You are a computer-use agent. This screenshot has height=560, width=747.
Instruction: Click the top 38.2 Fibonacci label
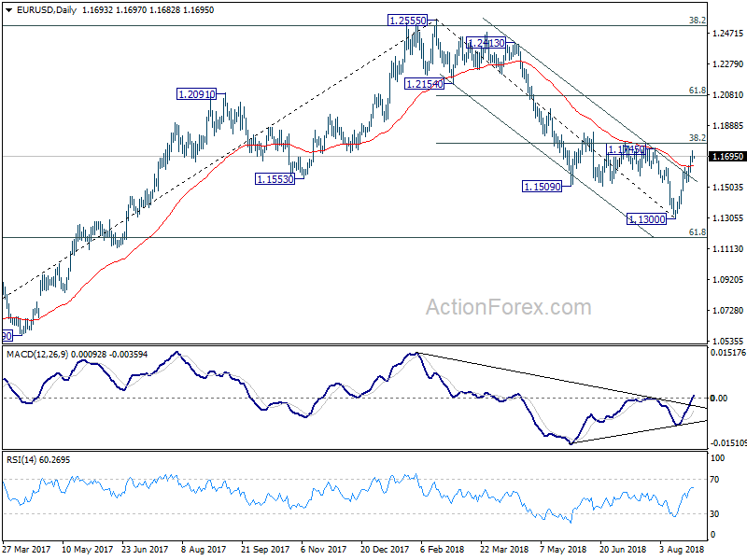click(698, 21)
